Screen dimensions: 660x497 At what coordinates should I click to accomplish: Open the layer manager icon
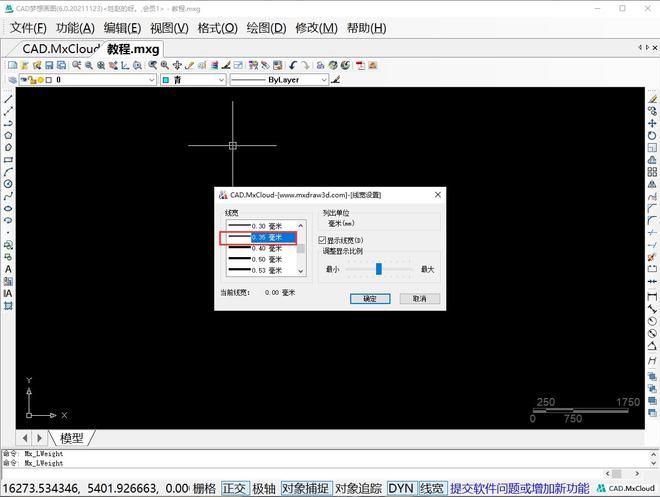[13, 80]
